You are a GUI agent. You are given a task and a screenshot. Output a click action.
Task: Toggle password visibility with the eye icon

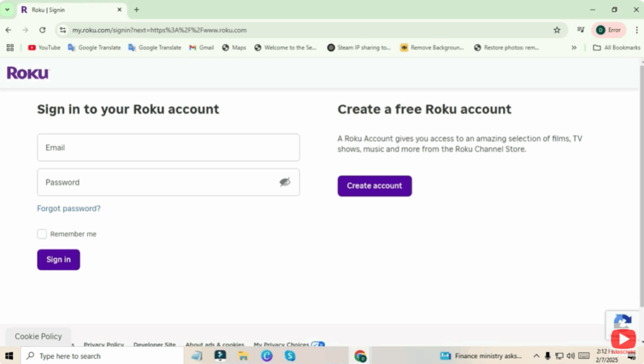tap(285, 182)
